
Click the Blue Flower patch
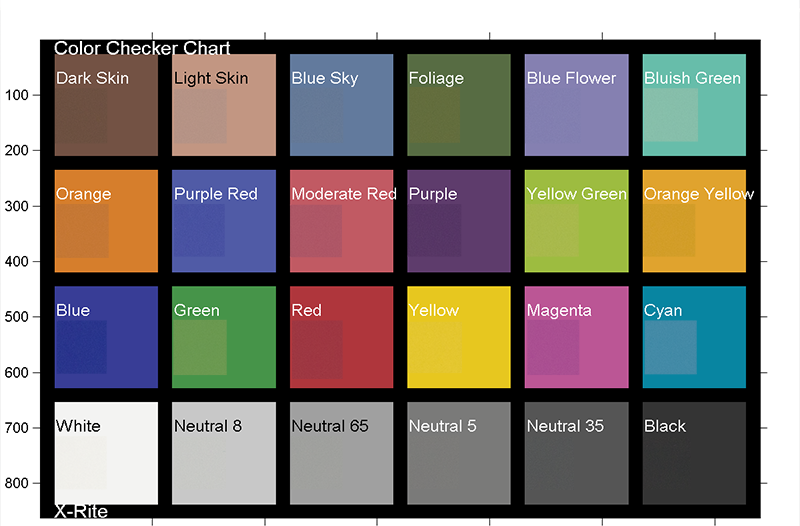(x=577, y=105)
